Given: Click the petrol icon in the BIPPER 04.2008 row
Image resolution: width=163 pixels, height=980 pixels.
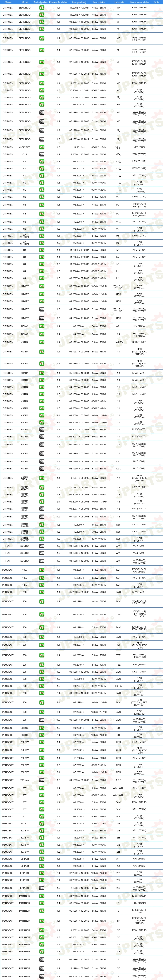Looking at the screenshot, I should click(42, 866).
